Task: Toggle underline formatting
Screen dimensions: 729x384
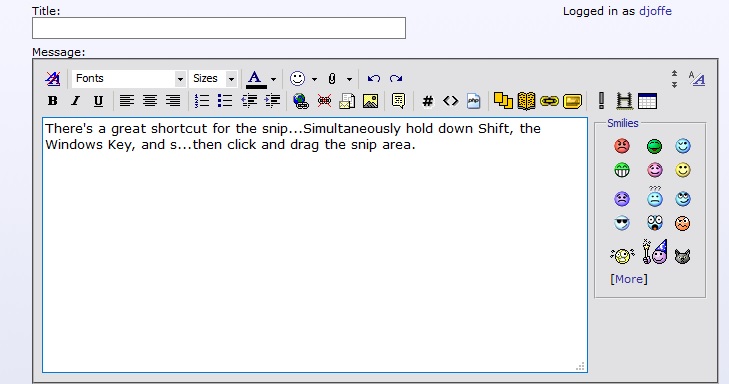Action: pos(98,101)
